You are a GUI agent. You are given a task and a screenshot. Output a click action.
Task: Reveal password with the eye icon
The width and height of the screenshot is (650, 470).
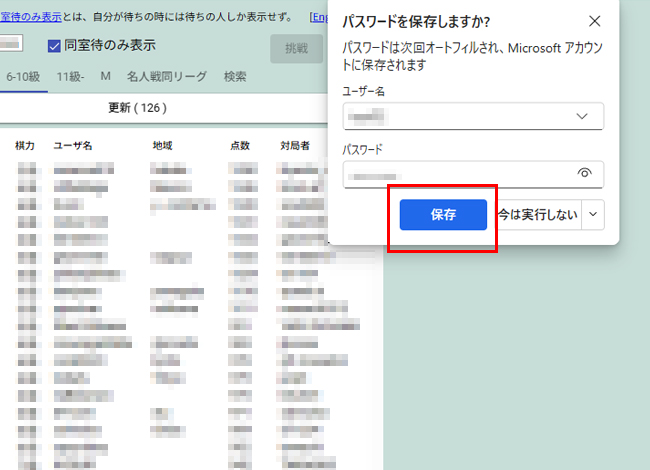(x=585, y=174)
